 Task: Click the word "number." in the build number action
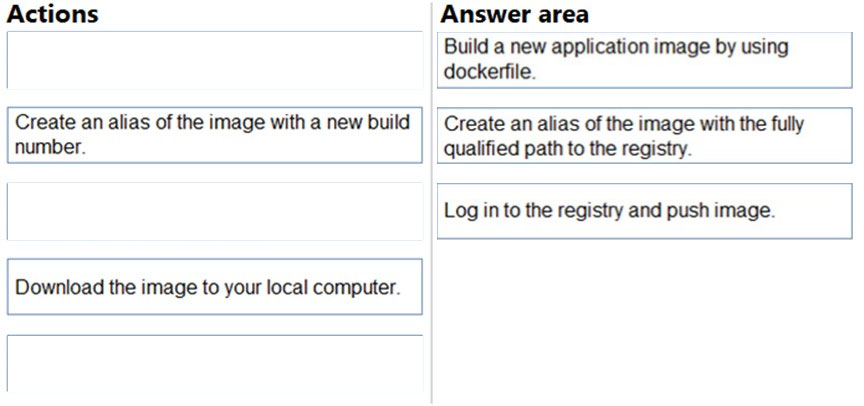point(50,148)
